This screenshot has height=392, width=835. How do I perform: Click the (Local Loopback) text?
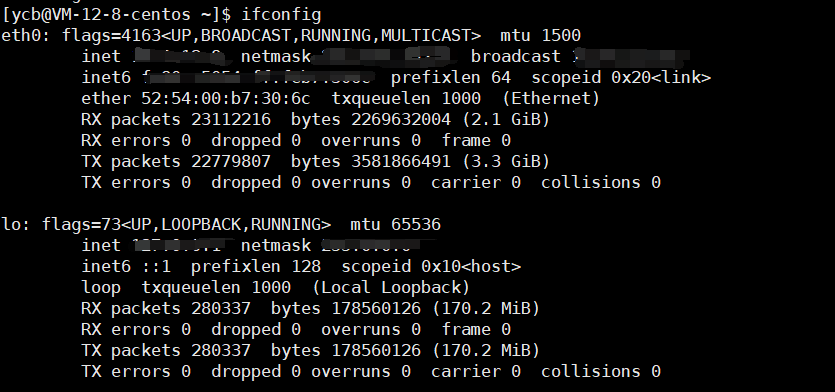(391, 288)
